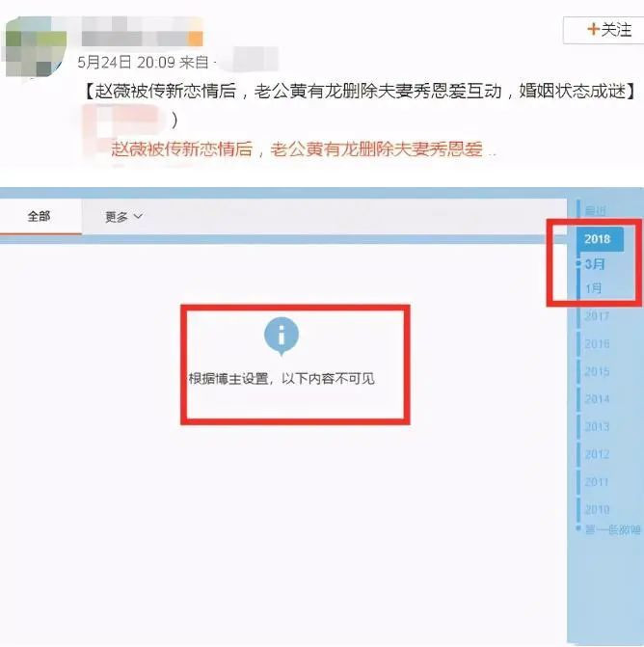Click the blurred user avatar
The width and height of the screenshot is (644, 647).
[36, 46]
